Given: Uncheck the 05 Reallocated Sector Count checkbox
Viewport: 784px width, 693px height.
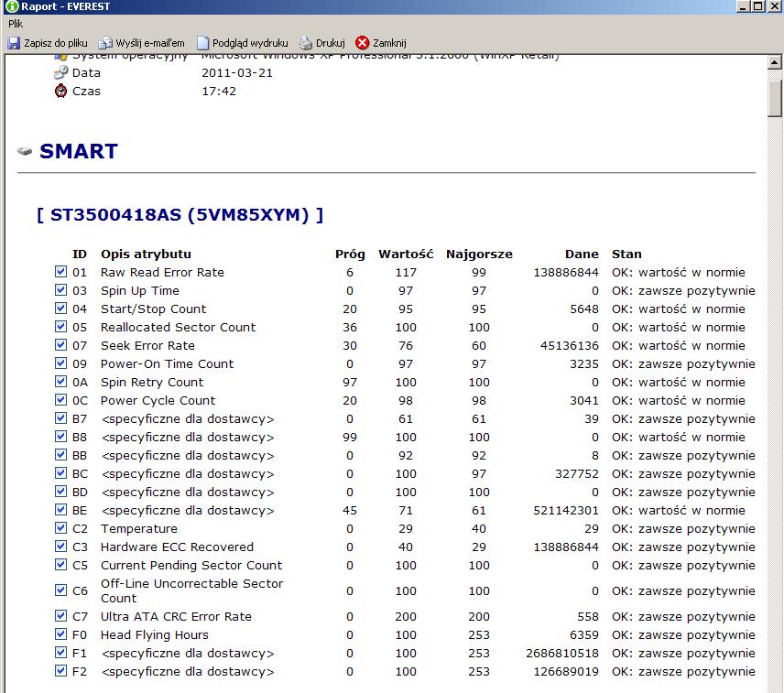Looking at the screenshot, I should 60,326.
